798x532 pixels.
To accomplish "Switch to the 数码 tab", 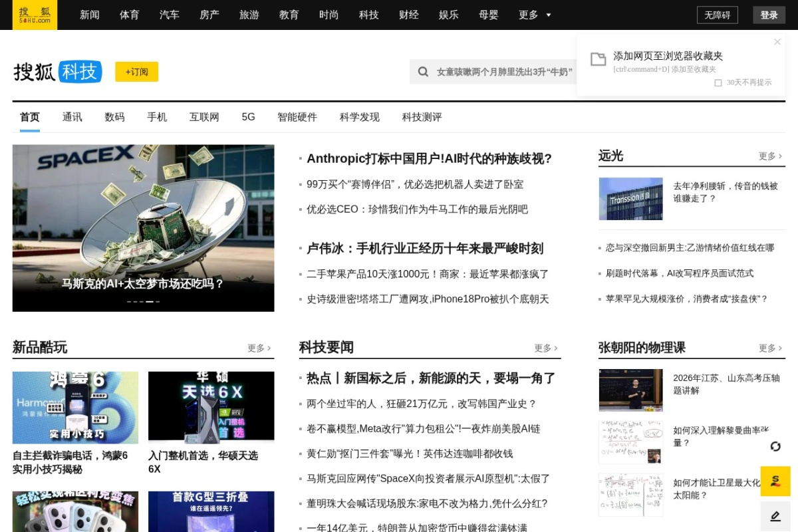I will (114, 117).
